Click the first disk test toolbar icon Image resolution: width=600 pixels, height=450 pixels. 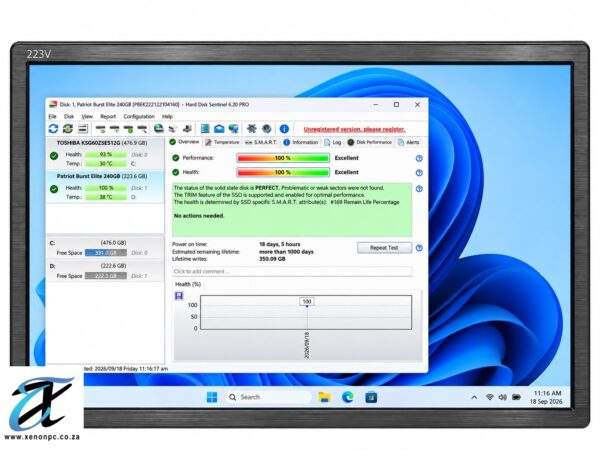[101, 129]
